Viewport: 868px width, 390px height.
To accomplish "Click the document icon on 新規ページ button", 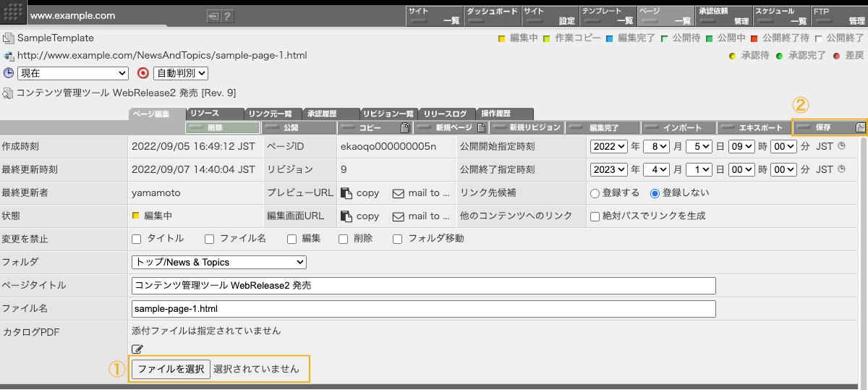I will (x=481, y=127).
